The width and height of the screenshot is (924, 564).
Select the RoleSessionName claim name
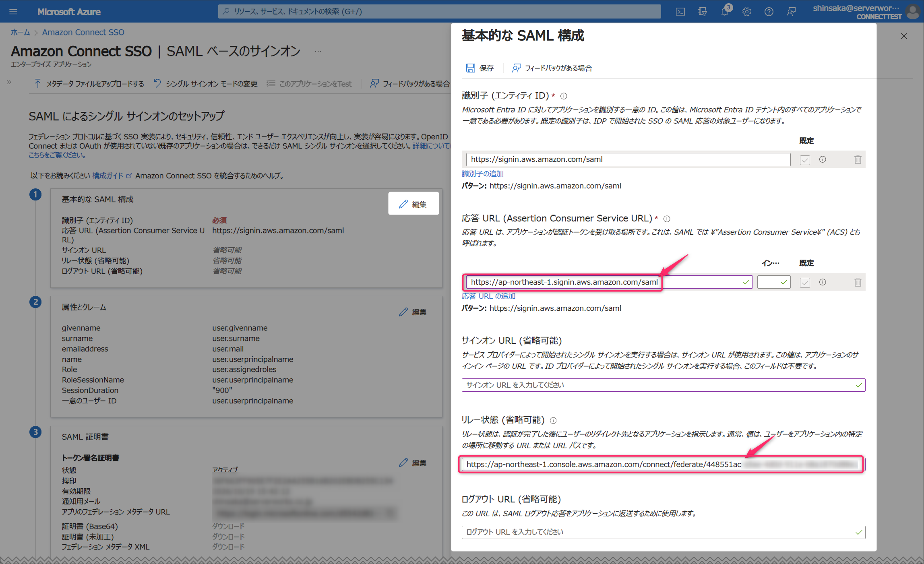[93, 380]
